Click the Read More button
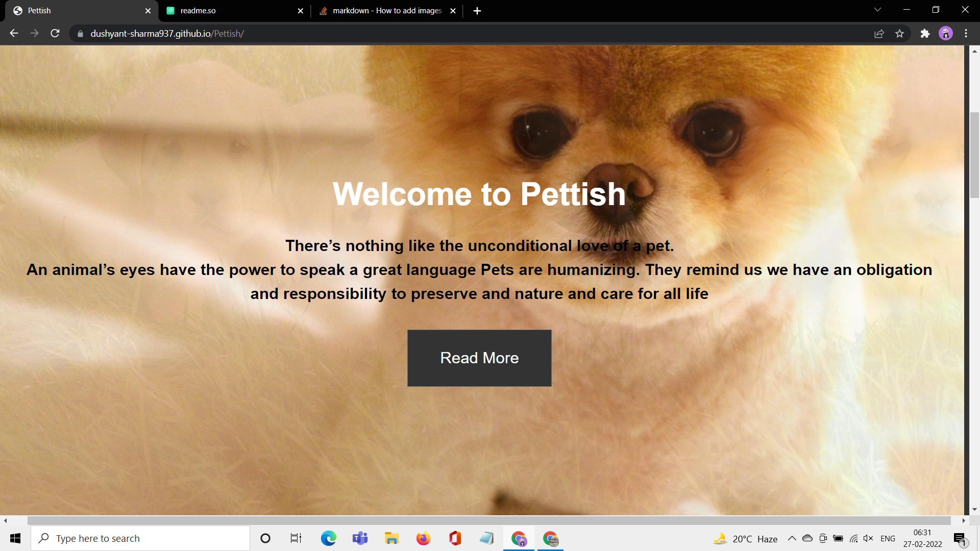Image resolution: width=980 pixels, height=551 pixels. click(x=479, y=358)
